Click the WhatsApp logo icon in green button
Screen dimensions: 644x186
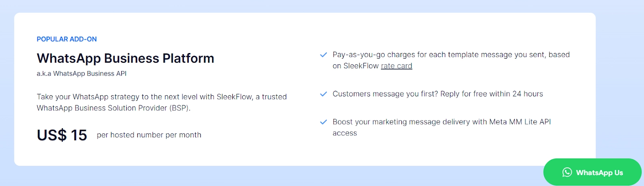coord(567,172)
